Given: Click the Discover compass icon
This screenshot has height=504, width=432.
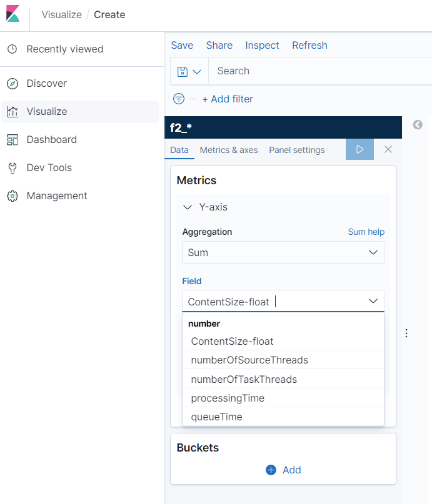Looking at the screenshot, I should click(x=13, y=84).
